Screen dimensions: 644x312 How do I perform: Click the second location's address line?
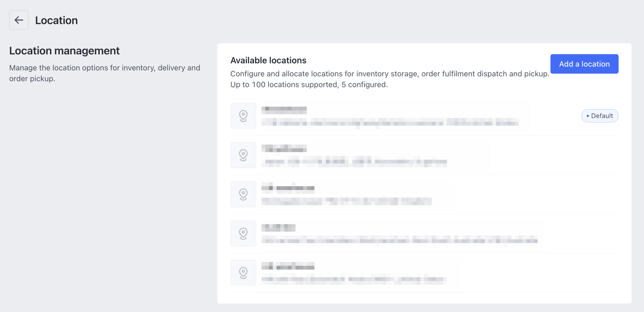tap(354, 162)
